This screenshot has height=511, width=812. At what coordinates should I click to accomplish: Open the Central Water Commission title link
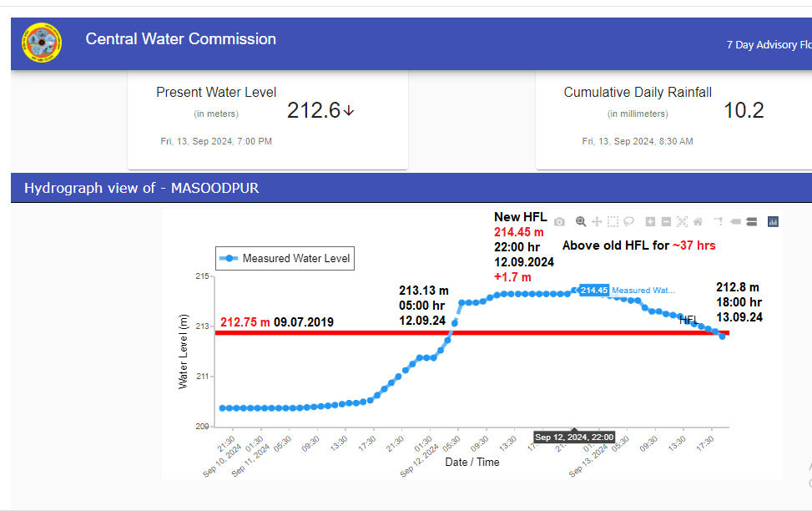pyautogui.click(x=181, y=39)
